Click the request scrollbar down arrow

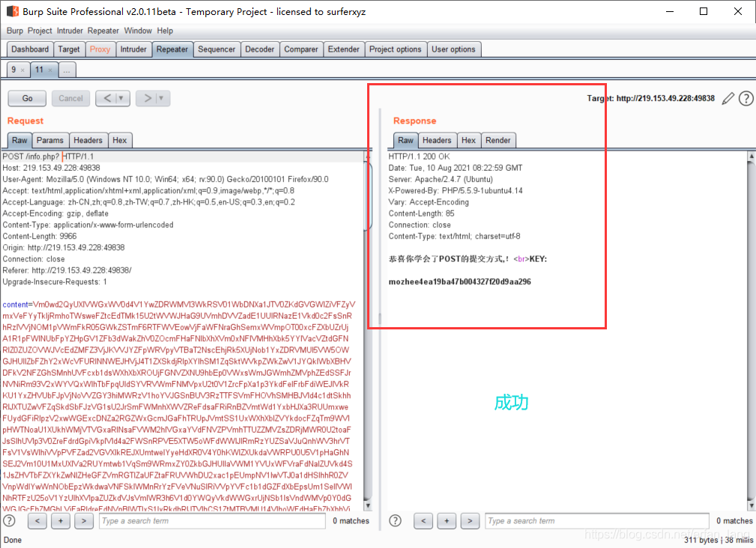368,505
